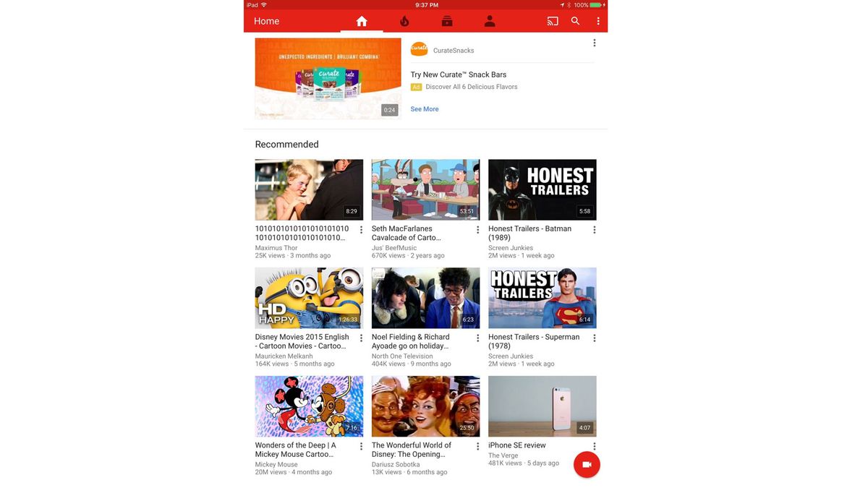
Task: Tap the red camera record button
Action: click(587, 464)
